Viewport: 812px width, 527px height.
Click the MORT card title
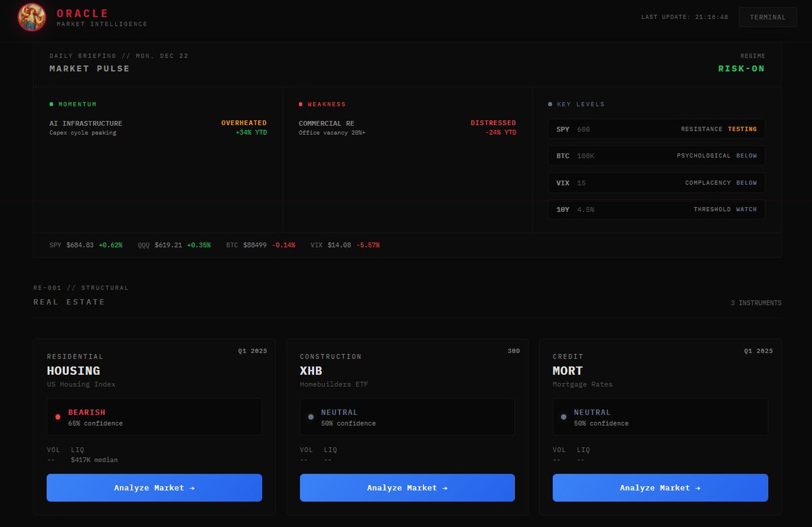(568, 371)
